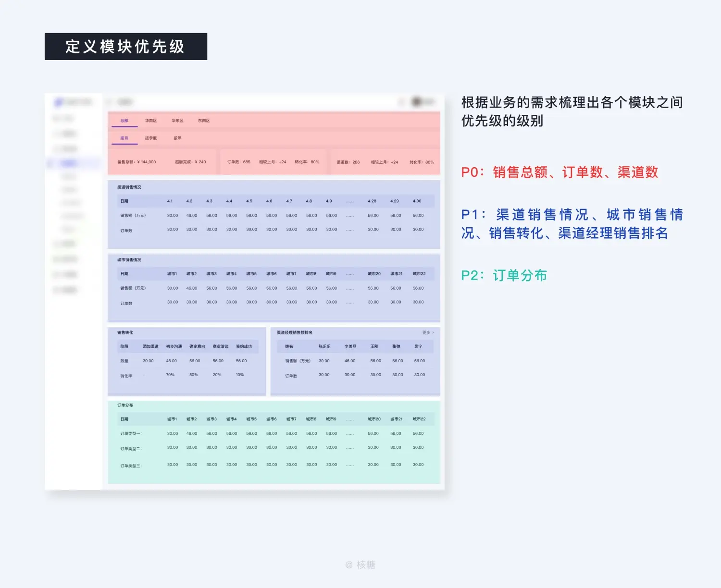Select the 确定意向 stage header
The width and height of the screenshot is (721, 588).
pos(197,346)
